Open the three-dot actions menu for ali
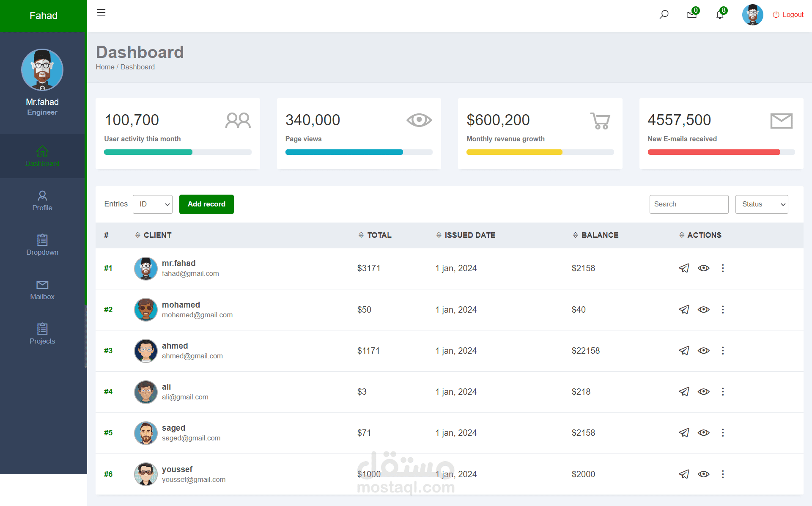 click(723, 391)
